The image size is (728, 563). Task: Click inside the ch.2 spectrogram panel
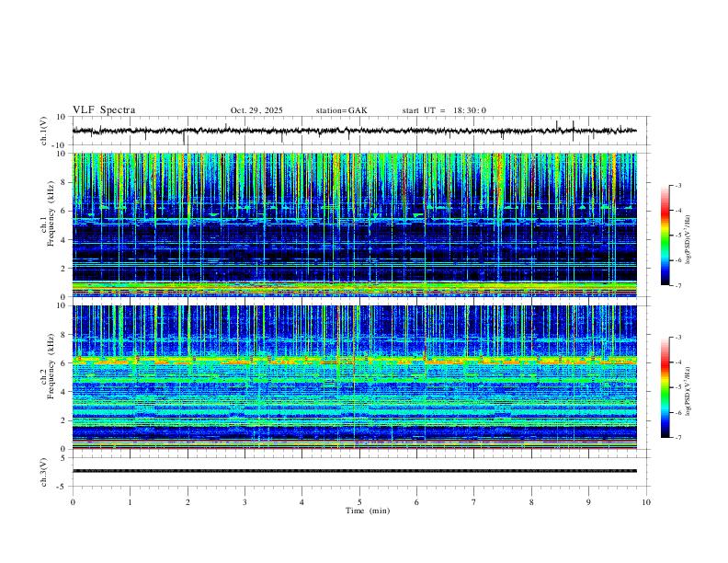click(x=354, y=377)
